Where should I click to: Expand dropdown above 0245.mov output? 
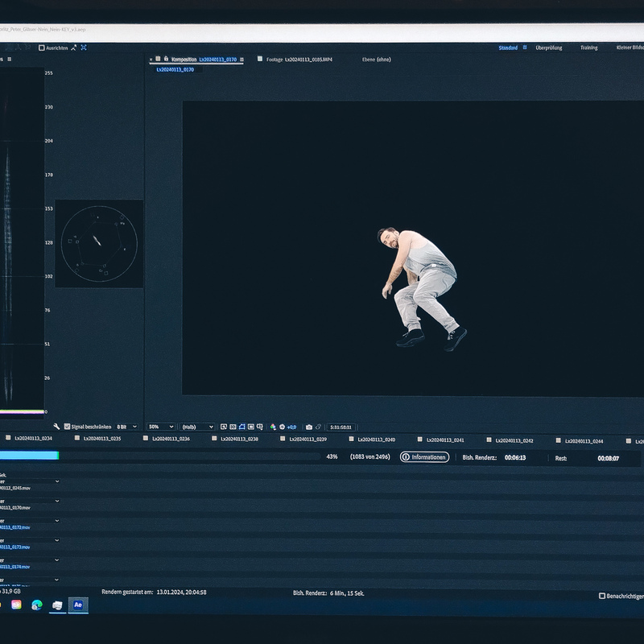(57, 481)
